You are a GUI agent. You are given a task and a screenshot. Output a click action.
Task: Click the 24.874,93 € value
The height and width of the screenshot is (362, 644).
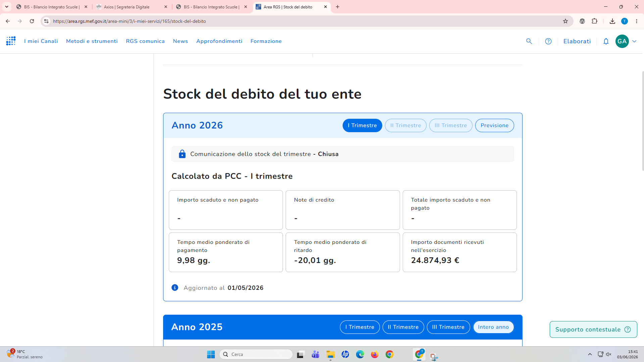click(x=435, y=260)
